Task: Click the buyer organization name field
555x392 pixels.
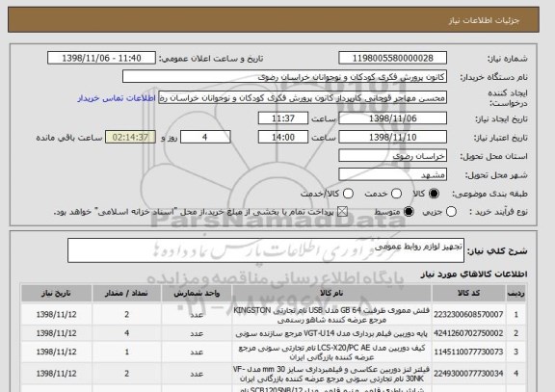Action: (x=284, y=77)
